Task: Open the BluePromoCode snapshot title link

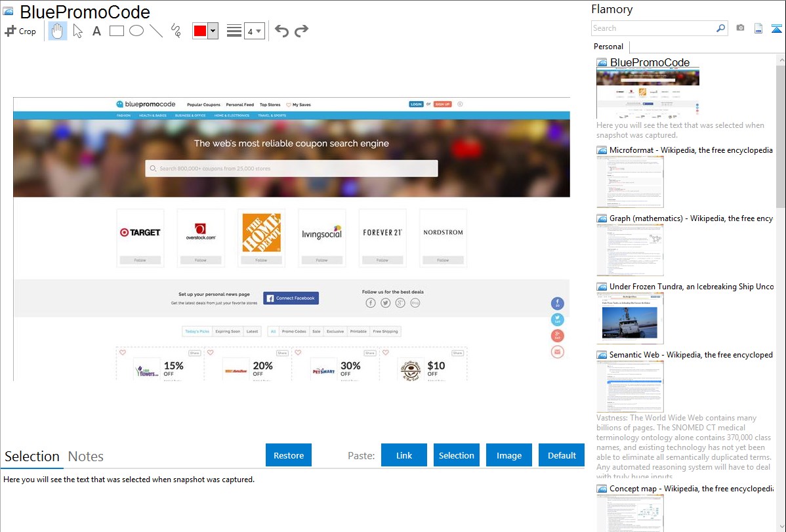Action: pos(650,62)
